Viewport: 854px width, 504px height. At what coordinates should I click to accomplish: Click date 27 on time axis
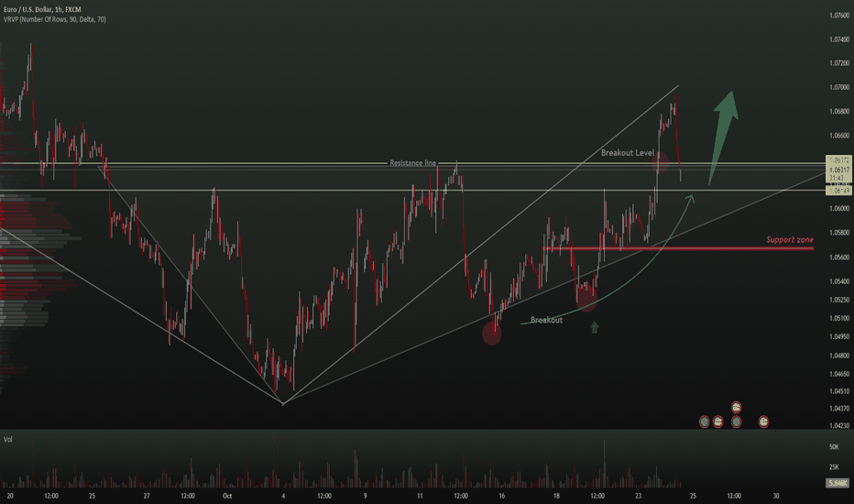pos(147,496)
